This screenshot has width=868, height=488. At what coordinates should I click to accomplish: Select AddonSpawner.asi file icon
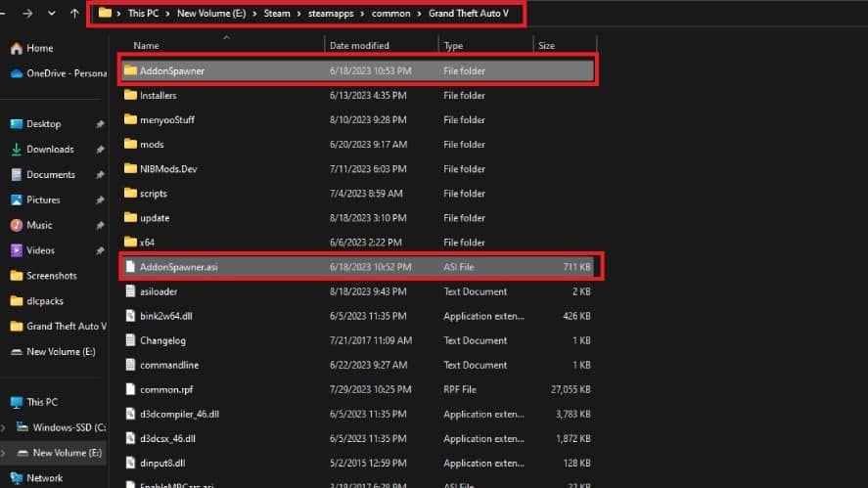(130, 267)
